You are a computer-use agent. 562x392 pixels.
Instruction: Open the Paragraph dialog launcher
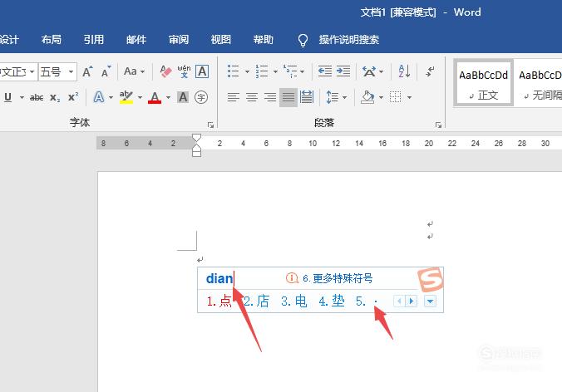(438, 125)
